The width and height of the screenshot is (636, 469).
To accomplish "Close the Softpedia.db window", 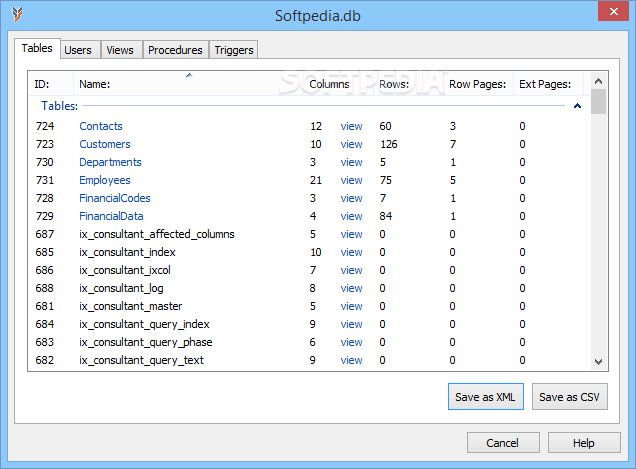I will (613, 11).
